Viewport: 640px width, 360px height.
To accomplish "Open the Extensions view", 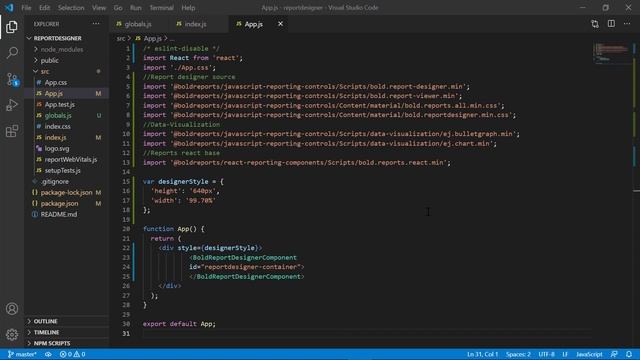I will (x=12, y=131).
